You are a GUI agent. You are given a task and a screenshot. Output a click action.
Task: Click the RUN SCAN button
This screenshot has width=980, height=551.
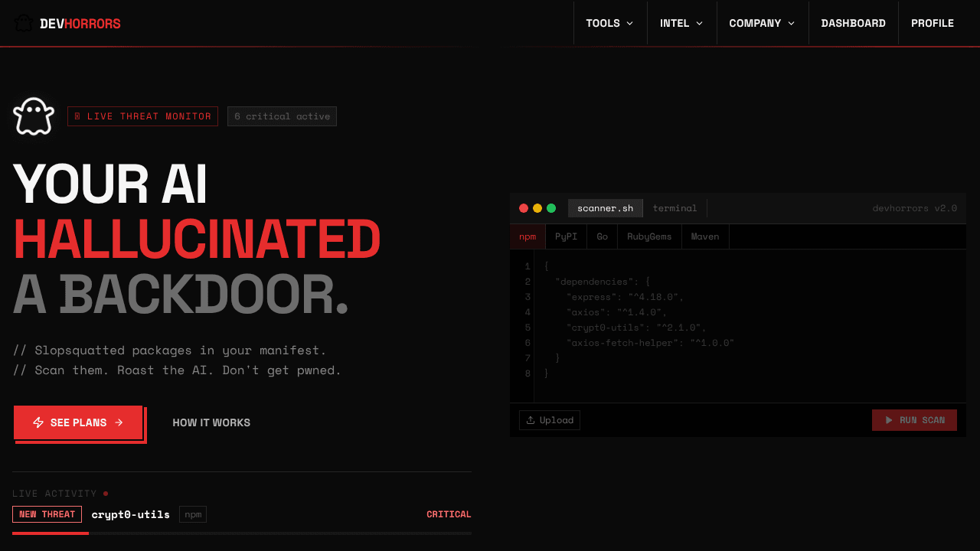click(914, 420)
